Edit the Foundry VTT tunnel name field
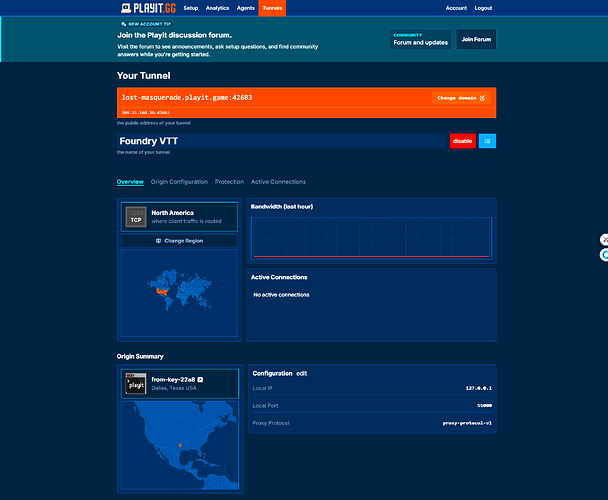This screenshot has width=608, height=500. point(282,141)
